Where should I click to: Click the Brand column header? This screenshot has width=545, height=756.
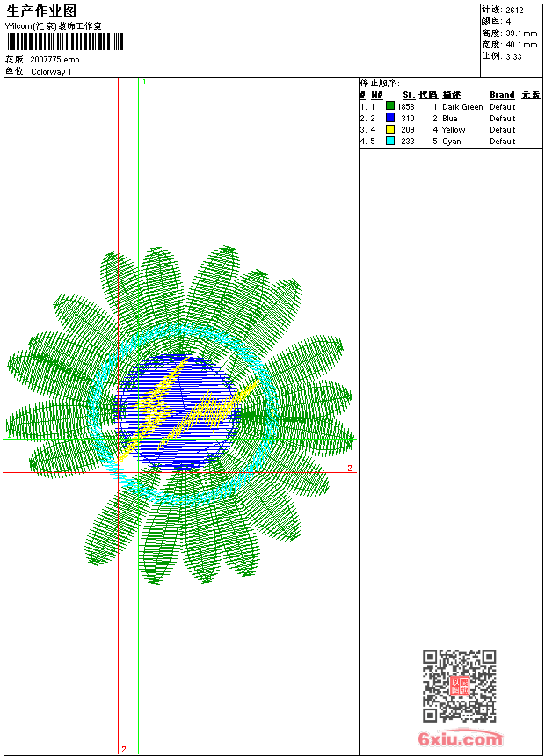tap(502, 95)
